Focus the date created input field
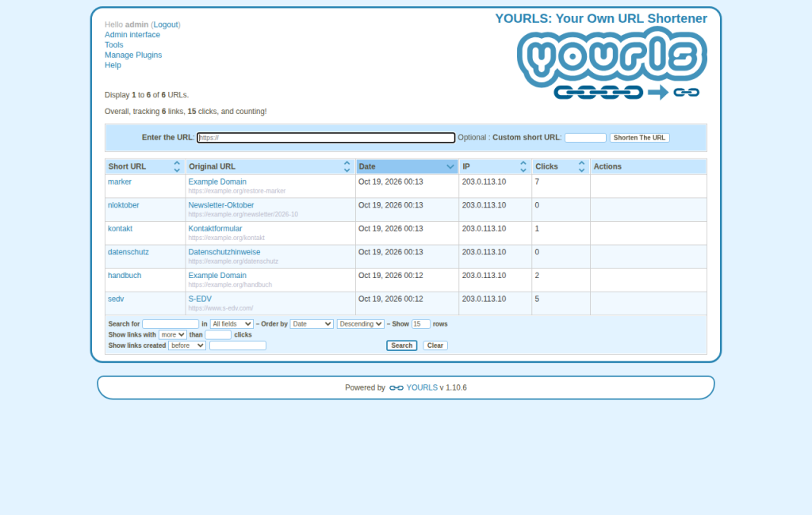This screenshot has width=812, height=515. pyautogui.click(x=238, y=345)
